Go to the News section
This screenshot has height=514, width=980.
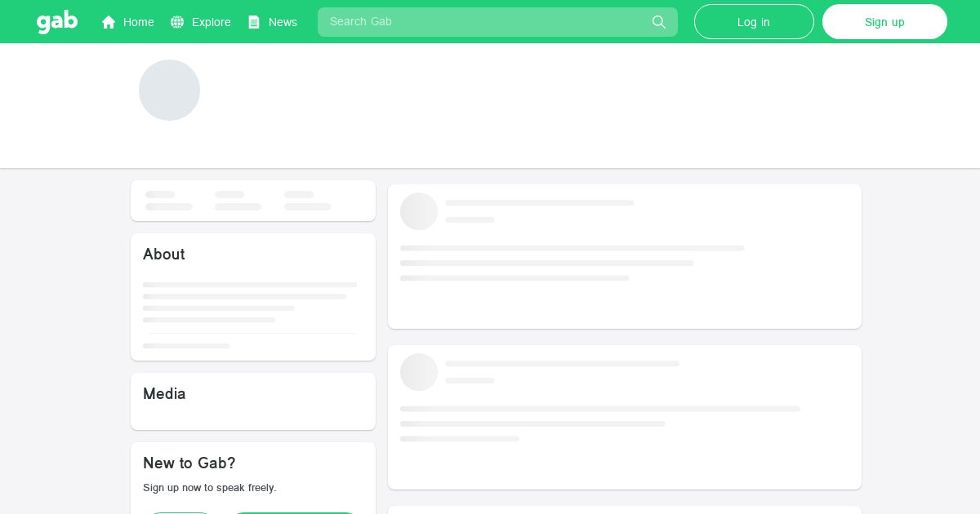[x=273, y=22]
